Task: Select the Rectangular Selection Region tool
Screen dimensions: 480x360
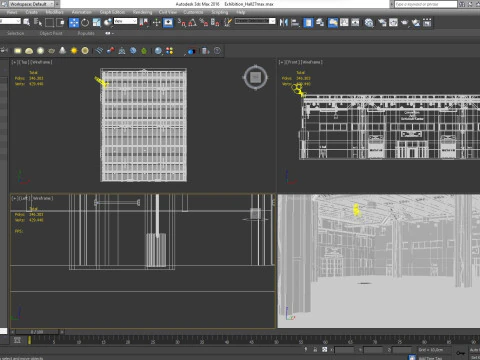Action: (x=49, y=22)
